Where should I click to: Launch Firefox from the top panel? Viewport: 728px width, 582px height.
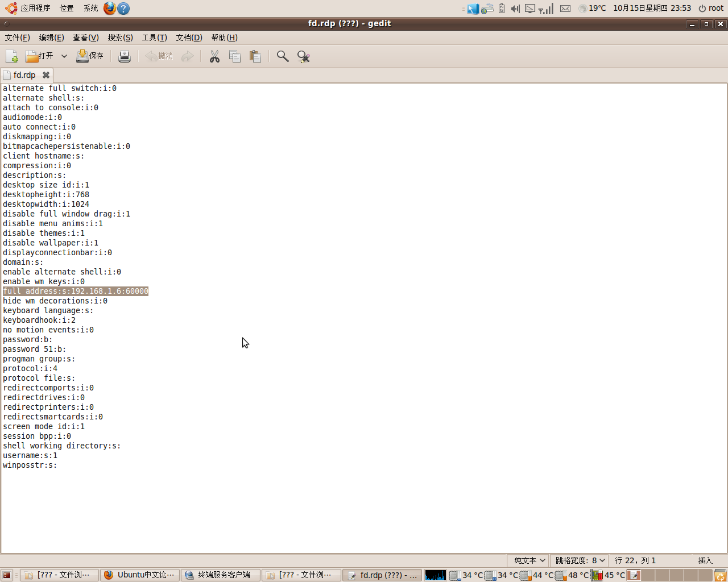[x=110, y=8]
